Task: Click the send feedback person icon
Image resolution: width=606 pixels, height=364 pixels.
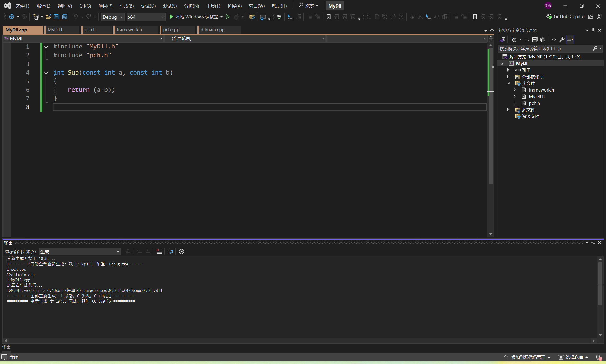Action: coord(600,16)
